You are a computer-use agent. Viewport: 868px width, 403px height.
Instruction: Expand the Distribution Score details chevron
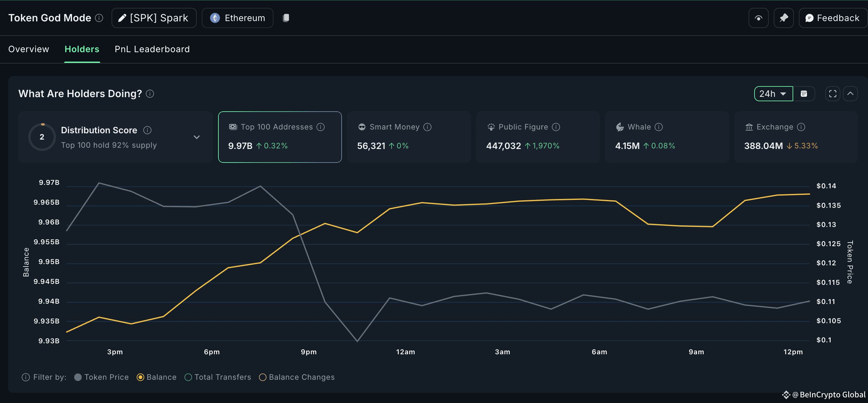tap(197, 137)
